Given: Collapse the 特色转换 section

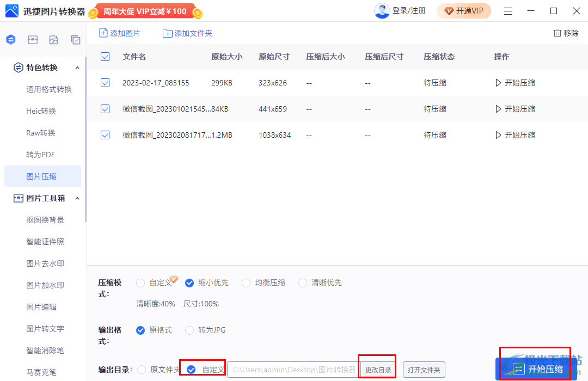Looking at the screenshot, I should click(x=77, y=68).
